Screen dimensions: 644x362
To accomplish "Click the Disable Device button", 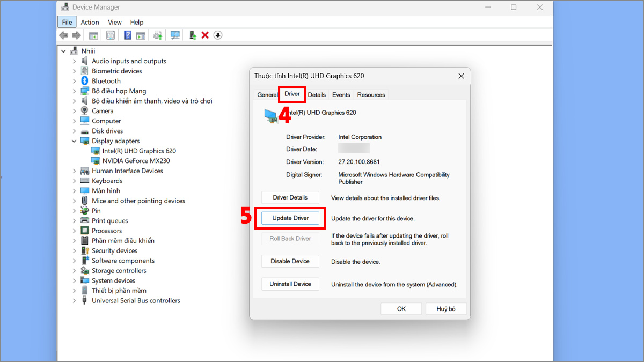I will [290, 261].
